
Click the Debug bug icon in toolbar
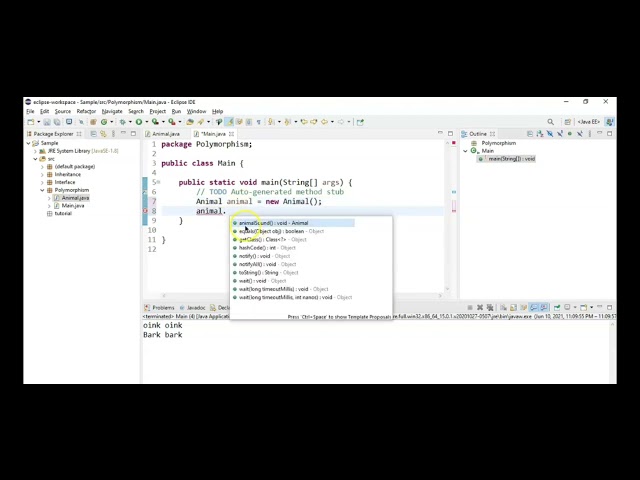[x=122, y=122]
